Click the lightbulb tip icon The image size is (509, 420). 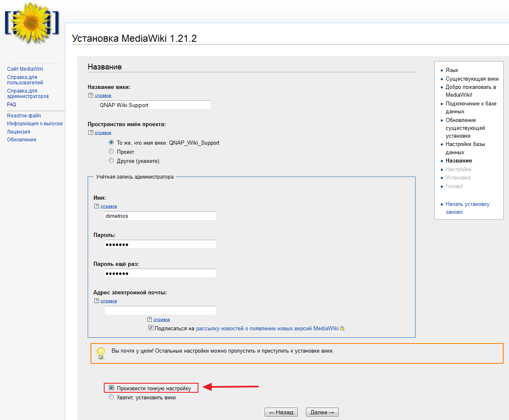point(101,353)
